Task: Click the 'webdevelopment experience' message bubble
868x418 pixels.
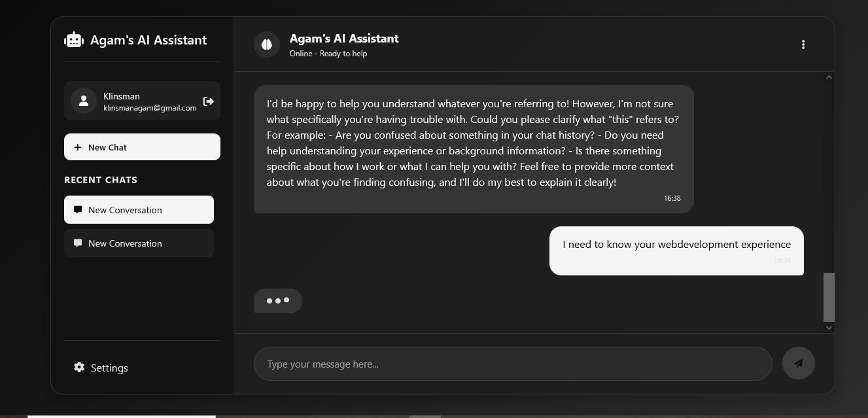Action: coord(676,251)
